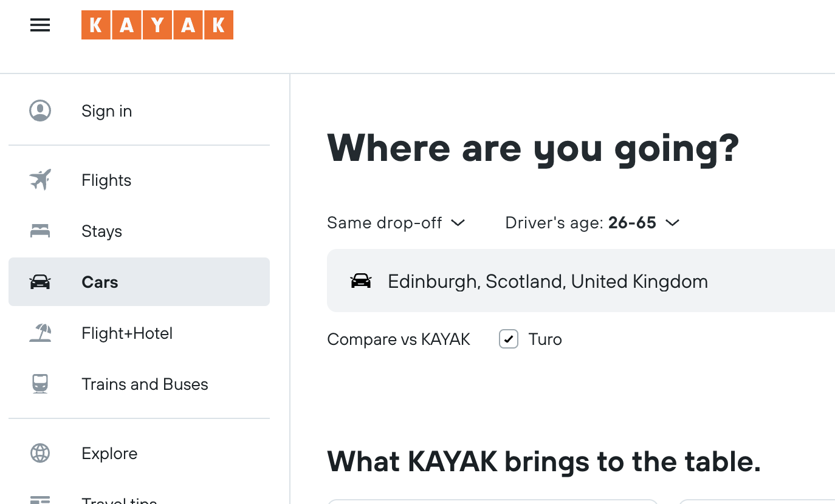The image size is (835, 504).
Task: Select Flights in the sidebar menu
Action: [x=139, y=180]
